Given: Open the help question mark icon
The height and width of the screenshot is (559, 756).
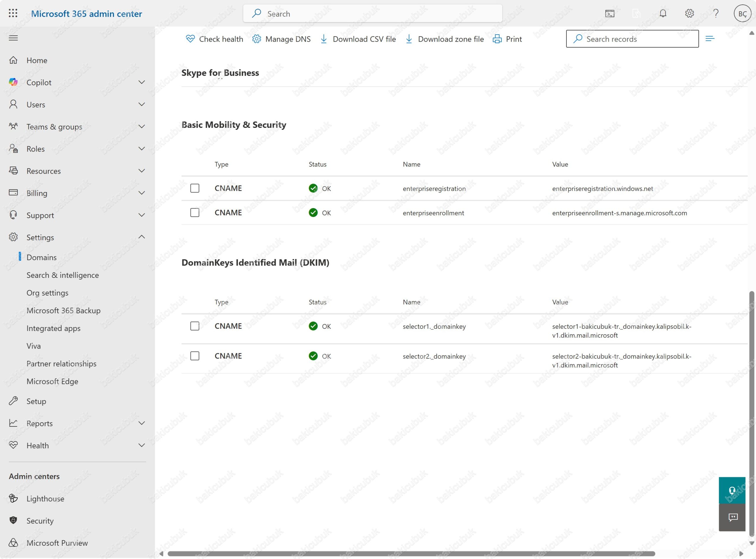Looking at the screenshot, I should pos(716,14).
